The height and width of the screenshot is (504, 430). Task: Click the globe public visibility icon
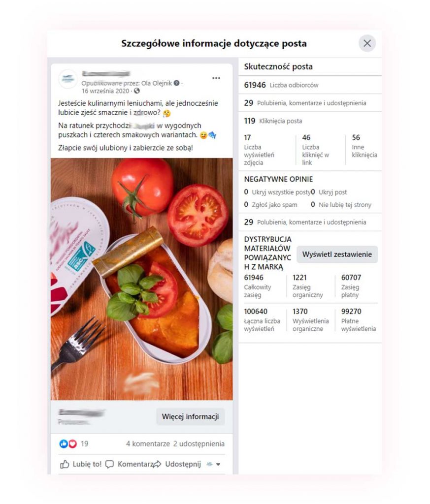click(x=137, y=91)
